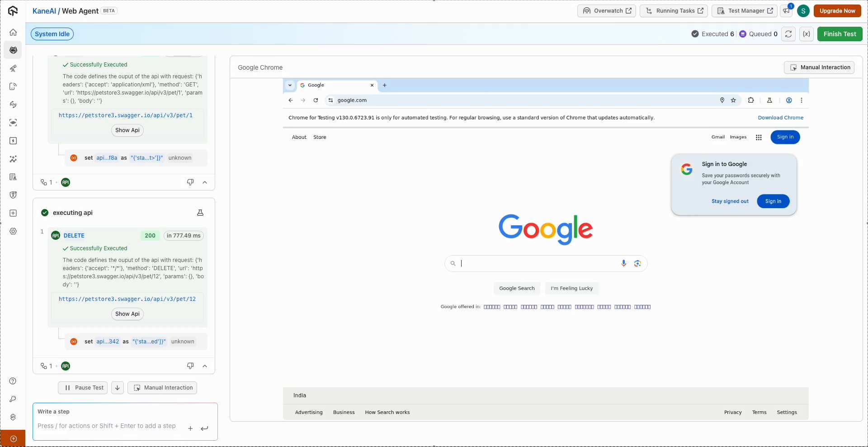Open Google Lens camera icon in search bar
868x447 pixels.
tap(638, 263)
